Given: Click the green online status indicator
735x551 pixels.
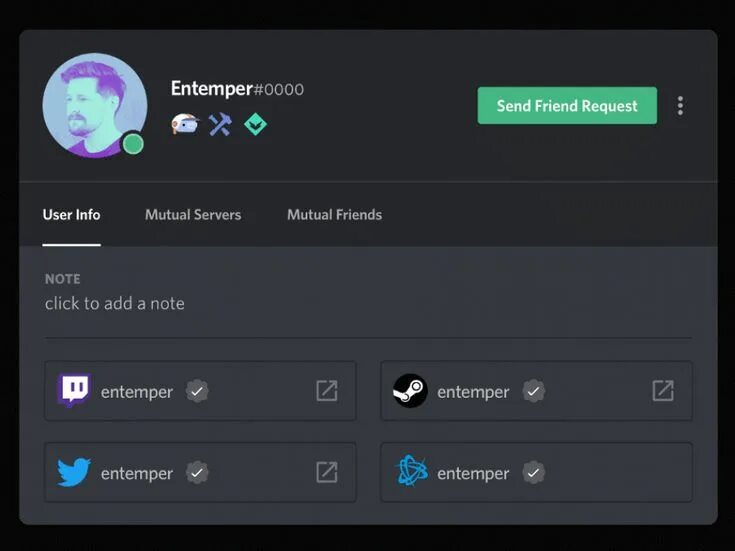Looking at the screenshot, I should point(133,143).
